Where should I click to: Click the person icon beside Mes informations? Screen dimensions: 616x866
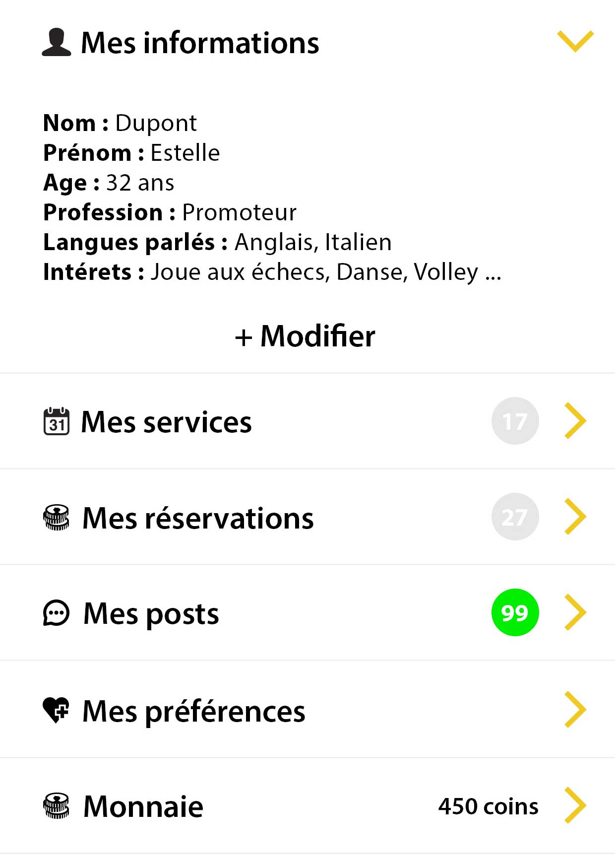(x=56, y=43)
